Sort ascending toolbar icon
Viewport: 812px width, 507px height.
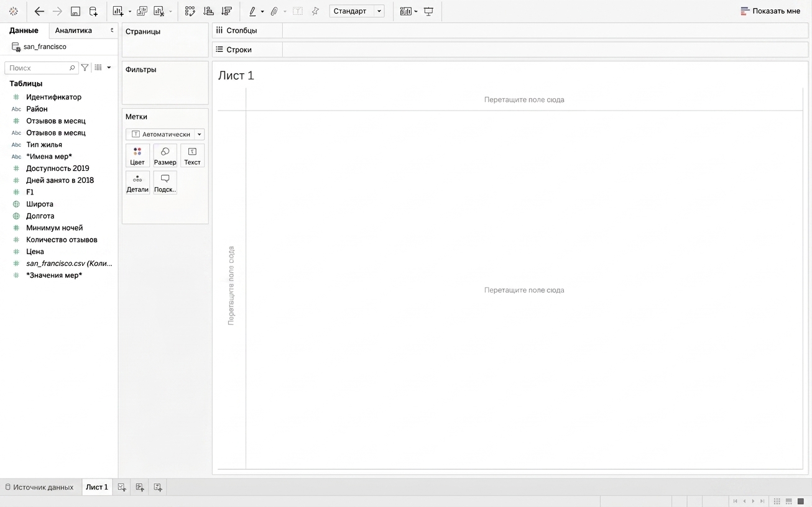tap(209, 11)
